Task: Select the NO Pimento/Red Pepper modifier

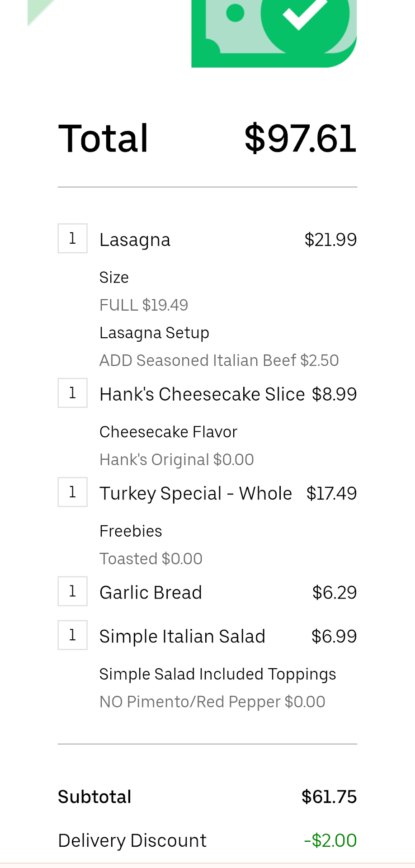Action: pos(212,702)
